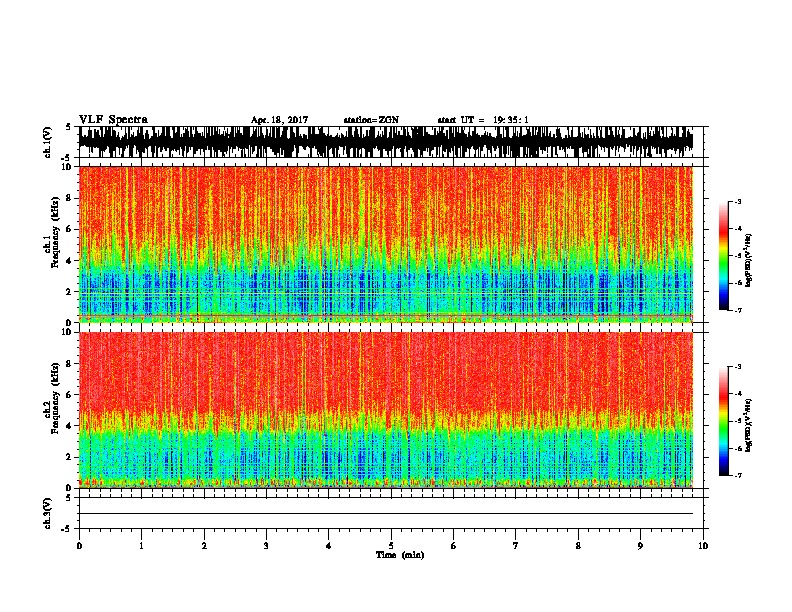Click time axis tick label "5"
This screenshot has height=612, width=792.
tap(391, 545)
